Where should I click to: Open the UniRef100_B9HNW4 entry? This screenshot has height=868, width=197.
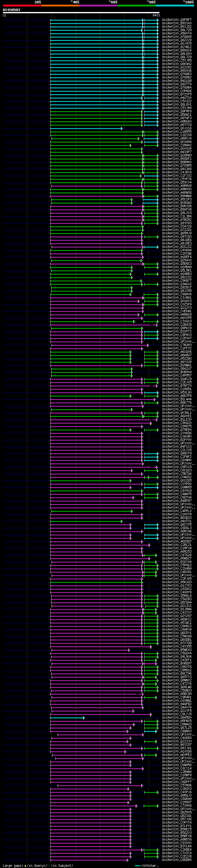click(177, 196)
